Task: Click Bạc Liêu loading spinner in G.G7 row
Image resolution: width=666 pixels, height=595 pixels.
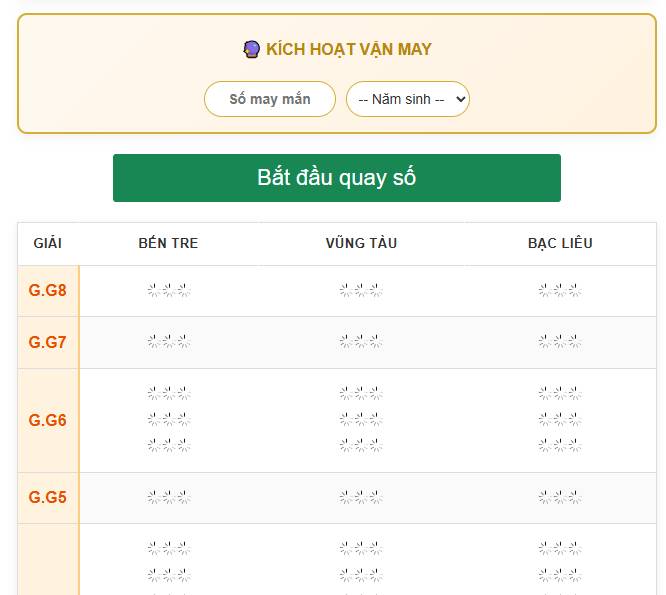Action: coord(560,341)
